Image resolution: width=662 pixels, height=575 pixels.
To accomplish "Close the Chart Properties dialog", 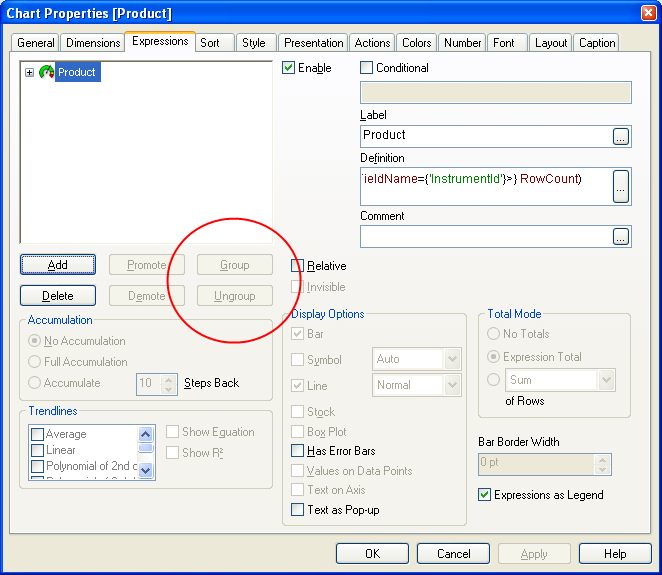I will (x=648, y=13).
